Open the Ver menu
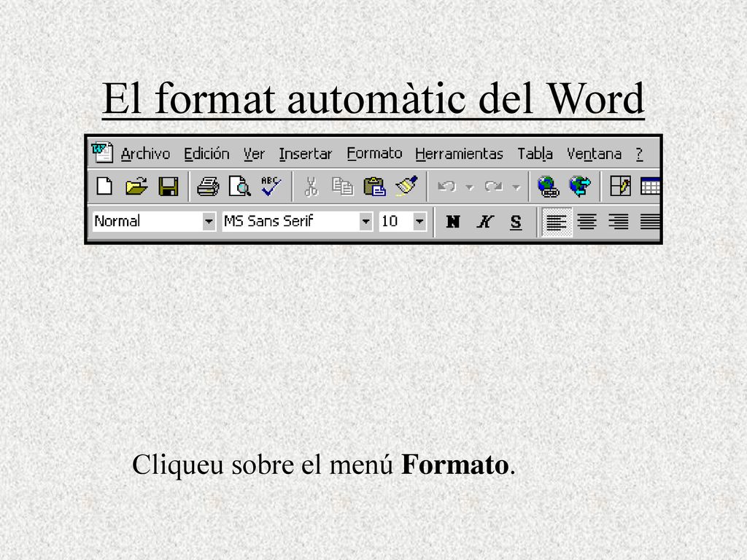747x560 pixels. tap(254, 154)
